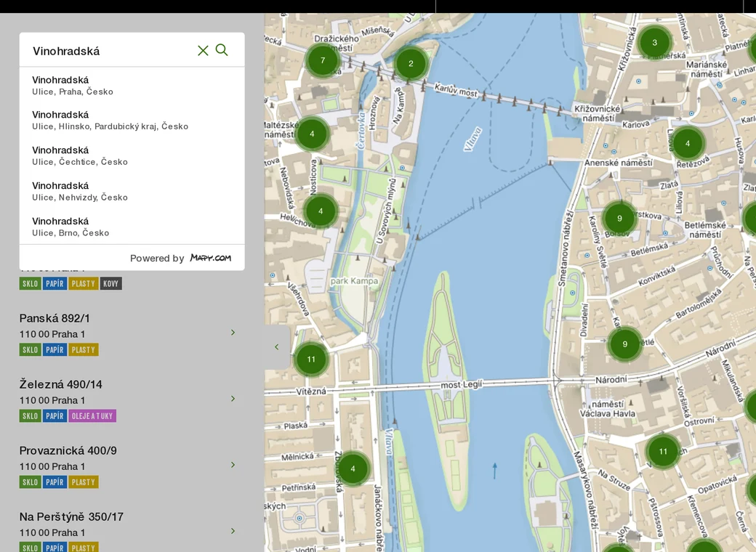The width and height of the screenshot is (756, 552).
Task: Open cluster 7 near Dražického náměstí
Action: click(x=323, y=60)
